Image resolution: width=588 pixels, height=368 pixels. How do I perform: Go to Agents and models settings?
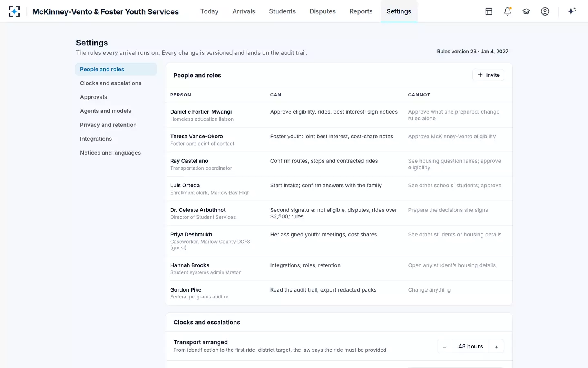pyautogui.click(x=116, y=111)
